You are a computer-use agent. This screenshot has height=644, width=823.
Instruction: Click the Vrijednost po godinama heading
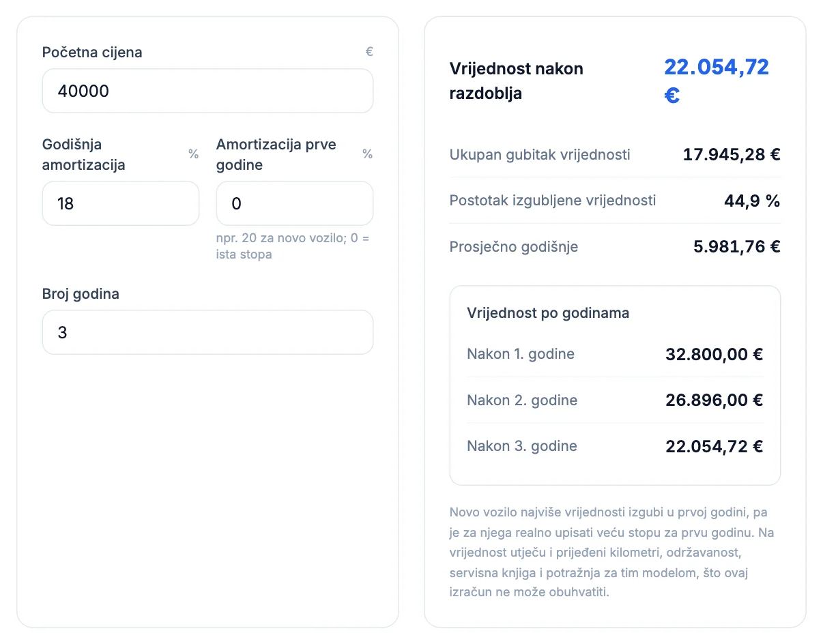548,313
